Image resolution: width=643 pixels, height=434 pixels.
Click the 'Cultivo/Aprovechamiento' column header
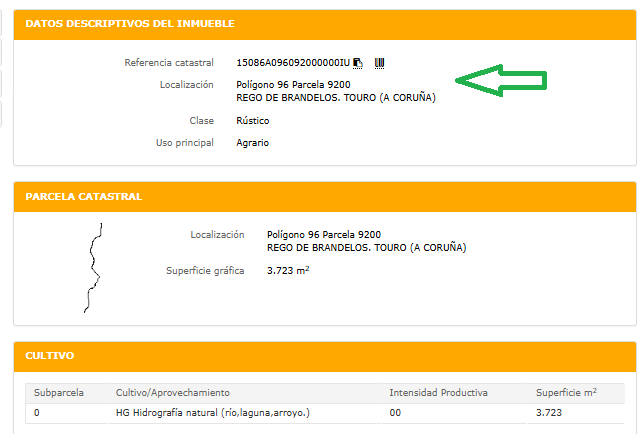click(173, 393)
